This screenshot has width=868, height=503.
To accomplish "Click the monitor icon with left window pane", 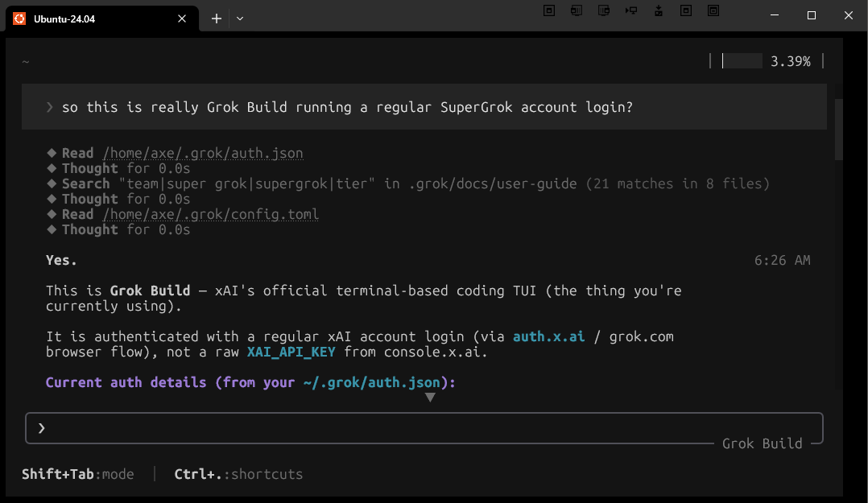I will coord(577,10).
